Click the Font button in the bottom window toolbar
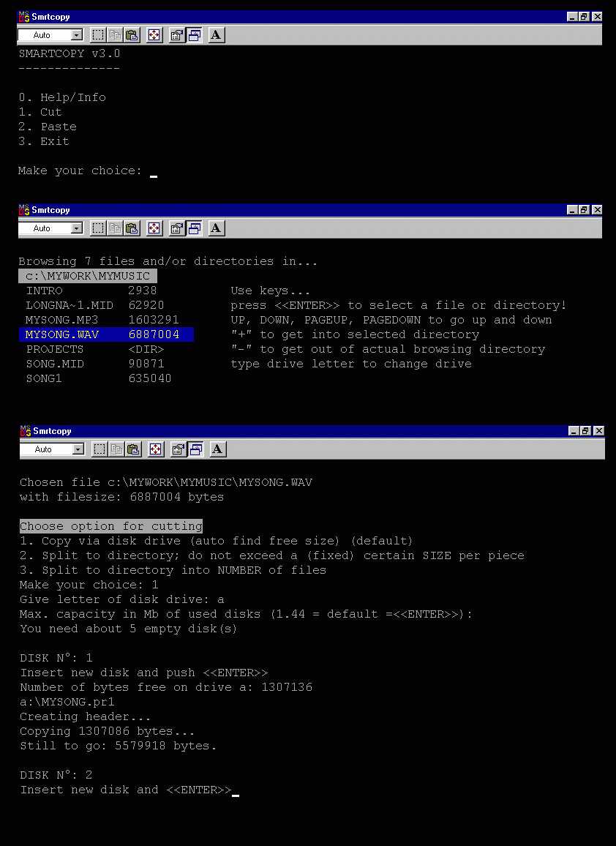The height and width of the screenshot is (846, 616). 217,449
